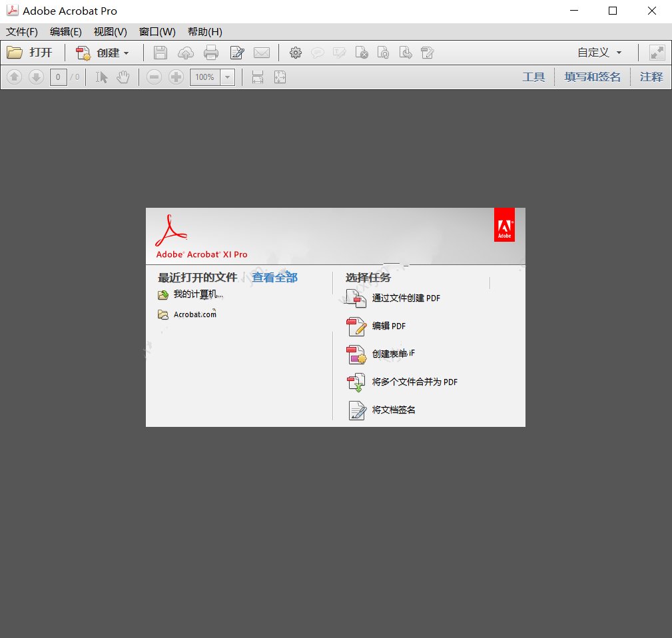This screenshot has width=672, height=638.
Task: Select 将文档签名 task
Action: tap(394, 410)
